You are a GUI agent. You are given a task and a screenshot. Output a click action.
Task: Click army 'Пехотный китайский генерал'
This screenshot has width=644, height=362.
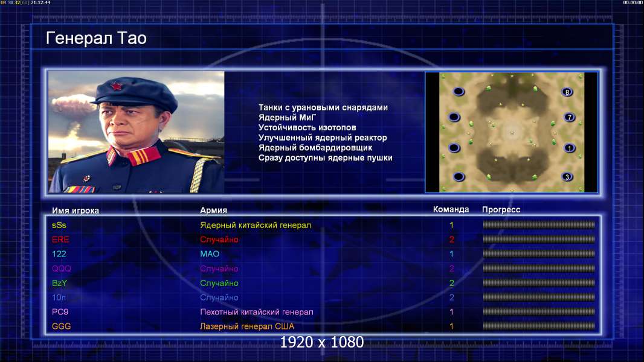point(257,312)
